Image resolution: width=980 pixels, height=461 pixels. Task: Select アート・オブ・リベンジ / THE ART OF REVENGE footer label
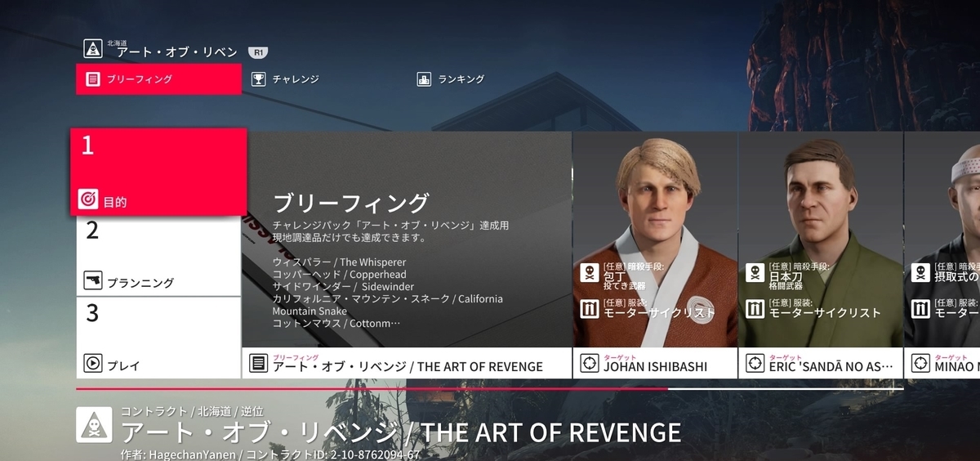(x=408, y=367)
